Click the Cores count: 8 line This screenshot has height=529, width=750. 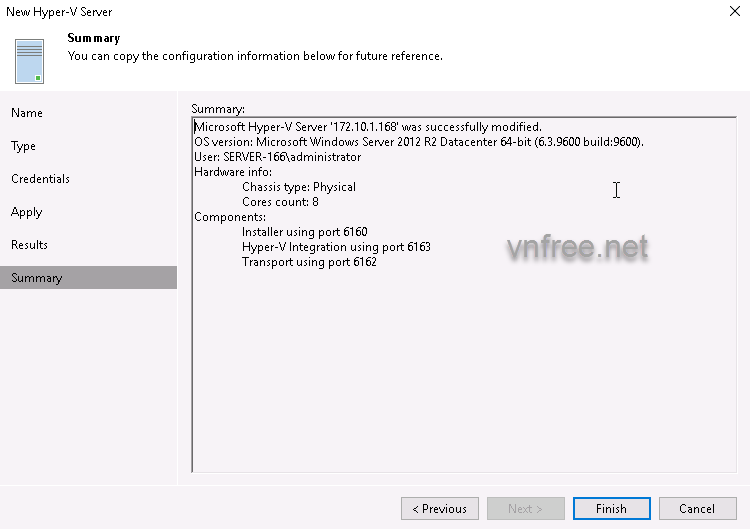[280, 202]
